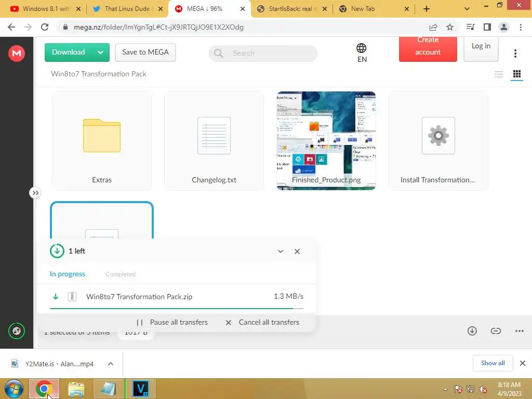The width and height of the screenshot is (532, 399).
Task: Collapse the transfers panel with the chevron
Action: [x=280, y=251]
